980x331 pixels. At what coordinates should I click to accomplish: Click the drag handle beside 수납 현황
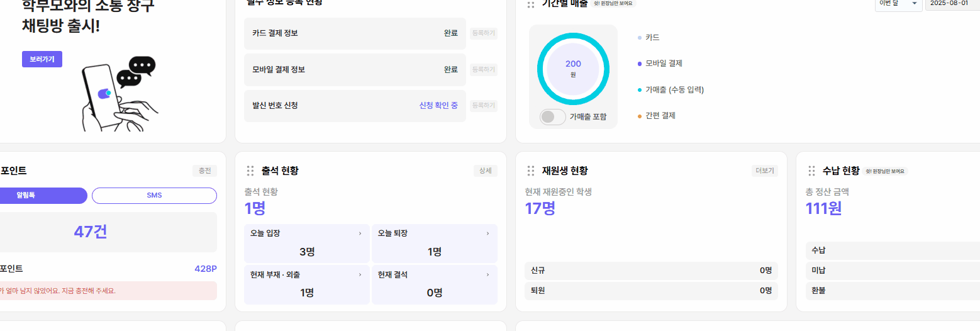pos(811,171)
